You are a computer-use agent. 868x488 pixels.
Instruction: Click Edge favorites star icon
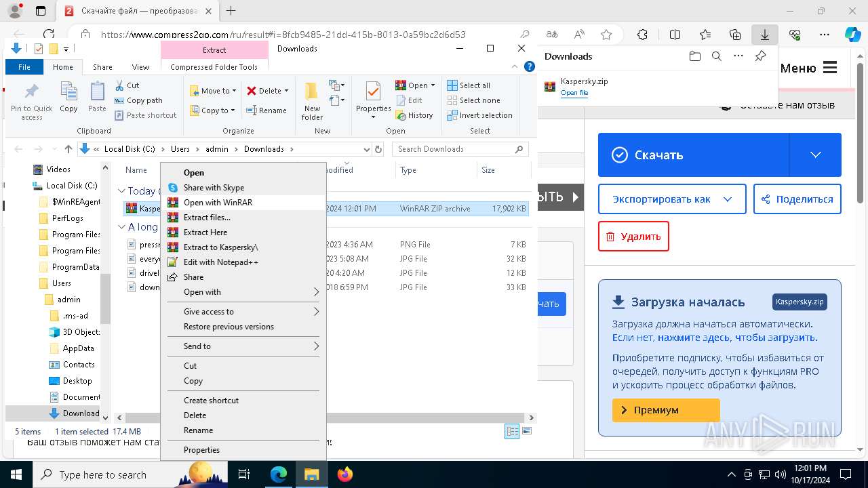pyautogui.click(x=606, y=35)
